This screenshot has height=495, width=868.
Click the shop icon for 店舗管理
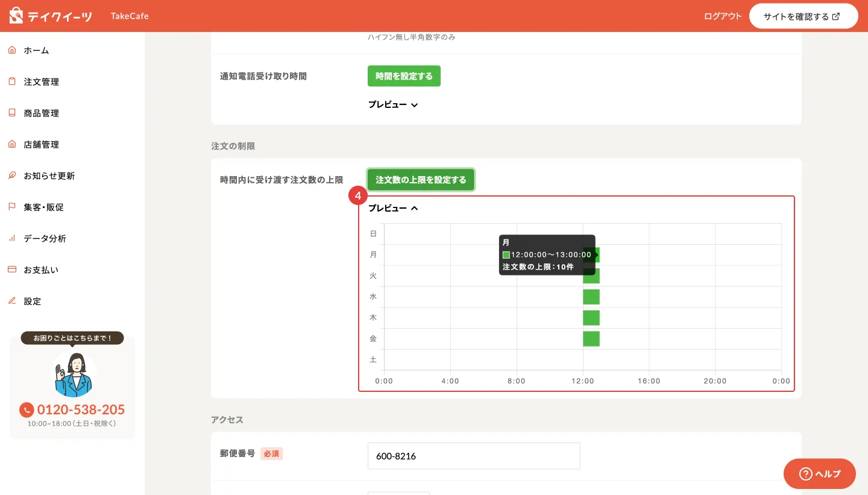(12, 145)
